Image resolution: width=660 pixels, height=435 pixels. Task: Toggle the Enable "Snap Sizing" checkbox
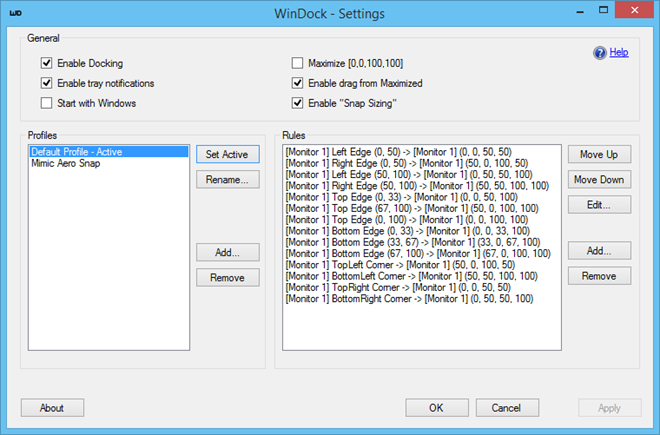[x=297, y=103]
